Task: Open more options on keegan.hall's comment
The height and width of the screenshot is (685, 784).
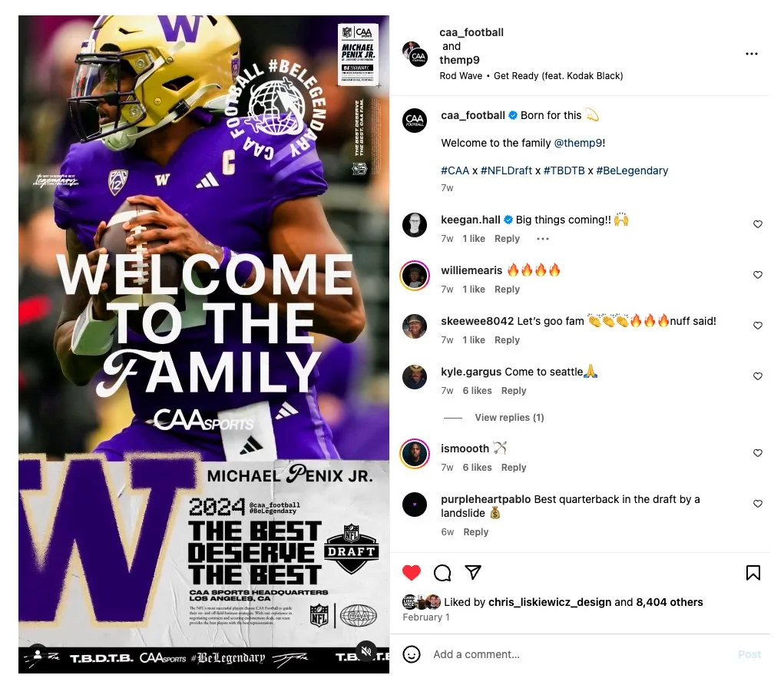Action: coord(542,239)
